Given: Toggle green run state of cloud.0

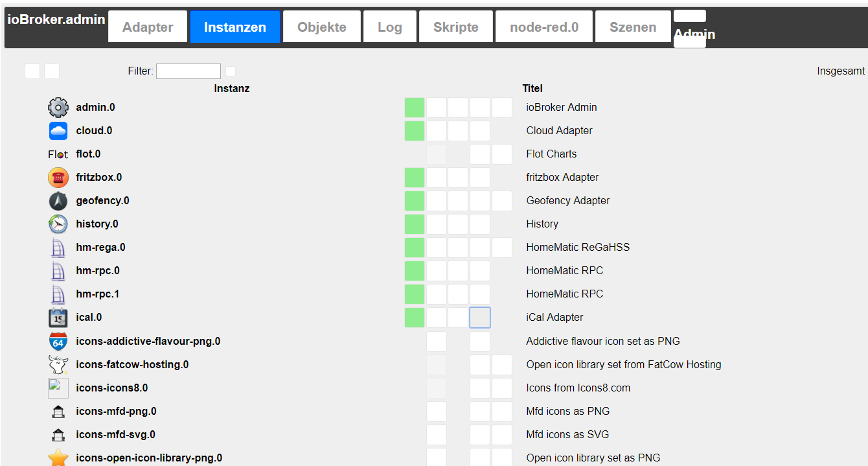Looking at the screenshot, I should 415,131.
